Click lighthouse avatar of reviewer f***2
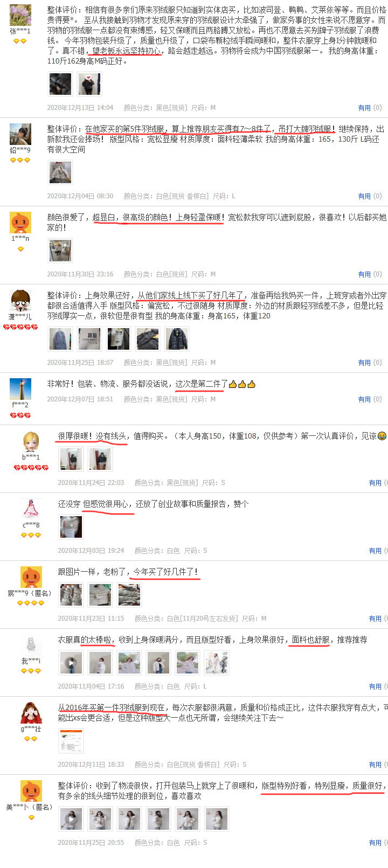Image resolution: width=388 pixels, height=868 pixels. point(20,389)
